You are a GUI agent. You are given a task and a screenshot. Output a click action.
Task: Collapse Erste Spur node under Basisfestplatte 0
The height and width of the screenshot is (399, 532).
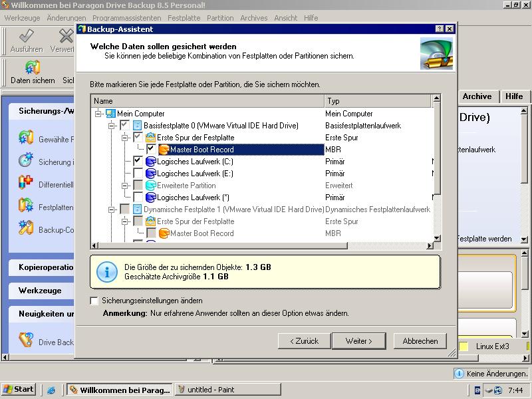tap(124, 138)
